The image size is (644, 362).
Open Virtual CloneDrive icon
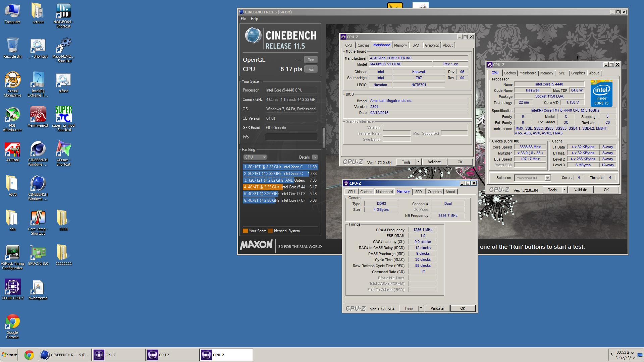coord(12,84)
